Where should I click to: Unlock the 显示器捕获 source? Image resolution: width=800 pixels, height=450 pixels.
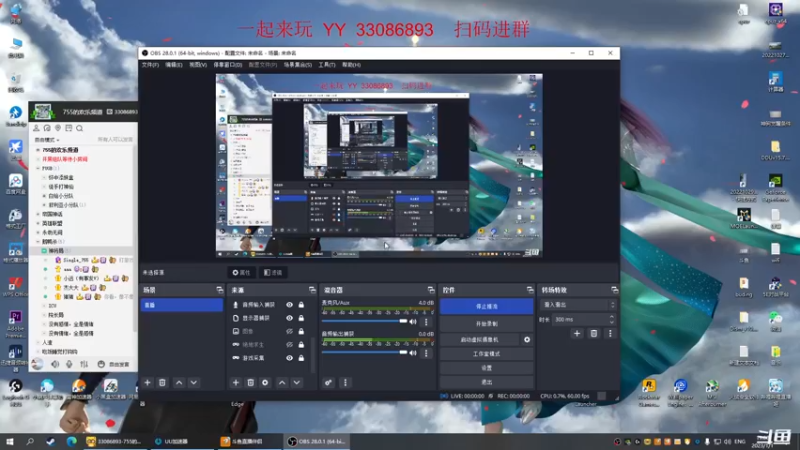coord(302,318)
